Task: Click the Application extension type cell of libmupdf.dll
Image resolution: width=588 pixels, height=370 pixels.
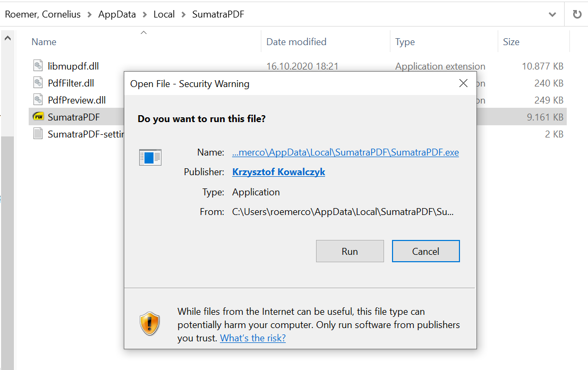Action: click(x=440, y=66)
